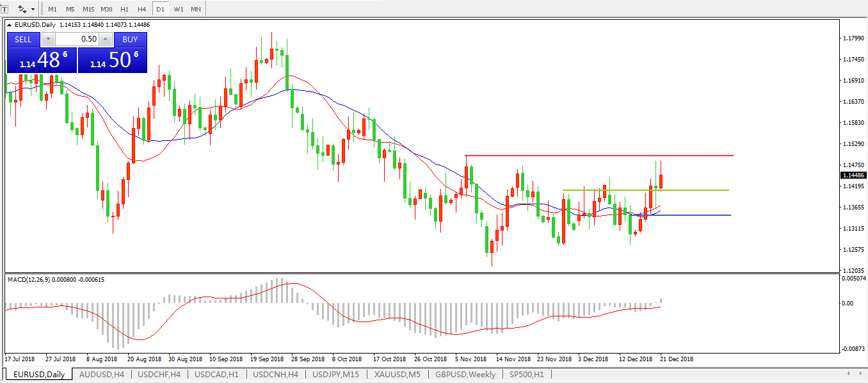Decrease lot volume with down arrow
This screenshot has height=383, width=868.
(x=48, y=39)
